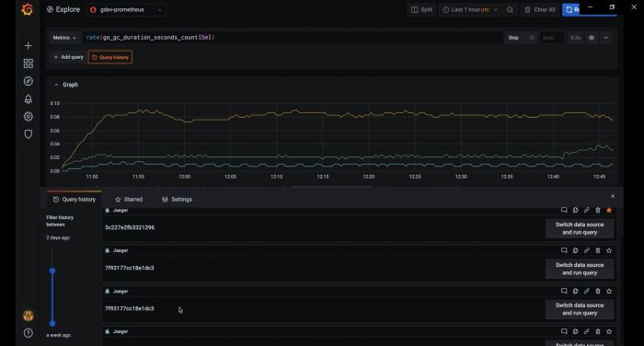Viewport: 644px width, 346px height.
Task: Switch data source and run 3c227e2fb3321296
Action: point(580,228)
